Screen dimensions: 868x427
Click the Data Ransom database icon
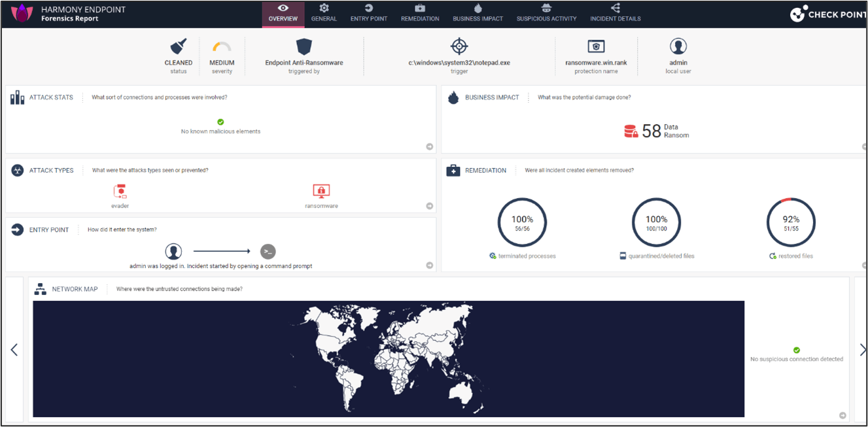coord(631,131)
